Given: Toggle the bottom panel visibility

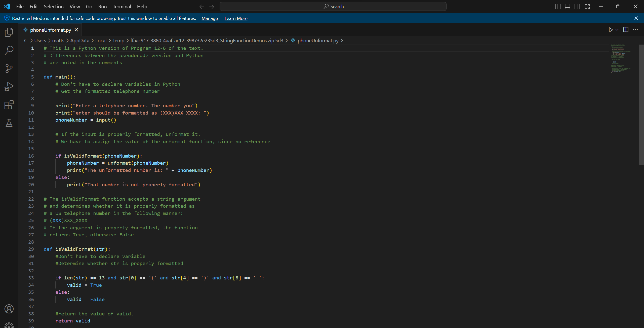Looking at the screenshot, I should point(567,6).
